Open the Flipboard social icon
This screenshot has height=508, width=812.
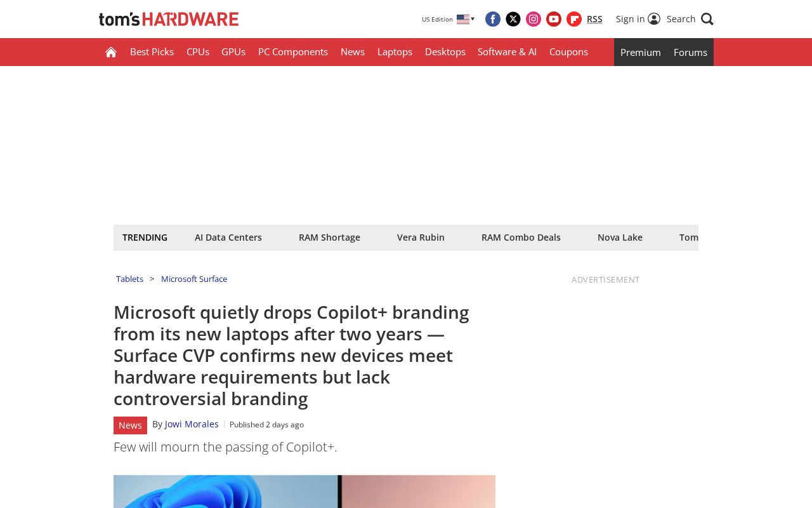pos(574,19)
